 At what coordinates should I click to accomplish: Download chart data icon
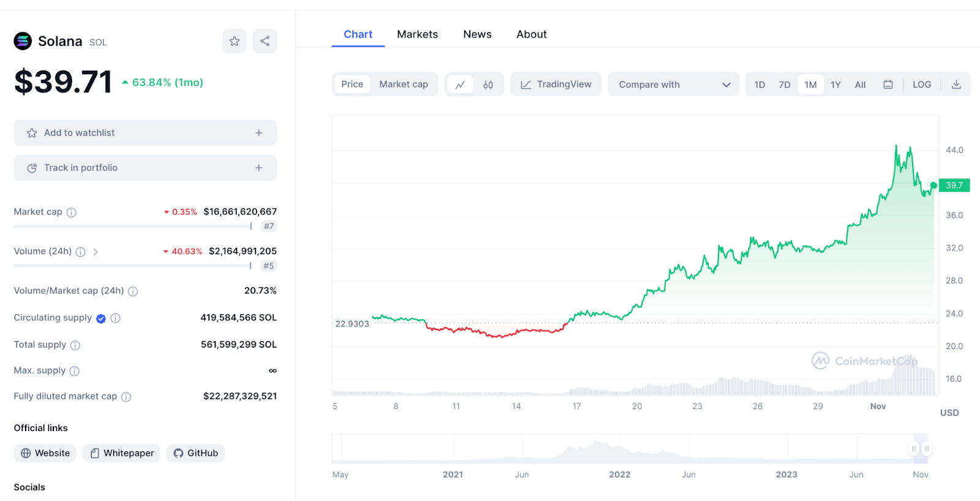pos(956,85)
